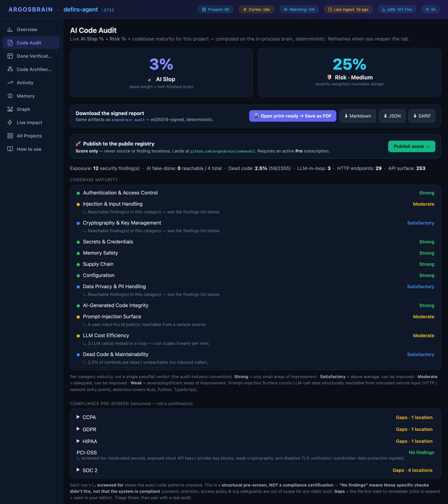Download the JSON report
The image size is (448, 504).
392,116
